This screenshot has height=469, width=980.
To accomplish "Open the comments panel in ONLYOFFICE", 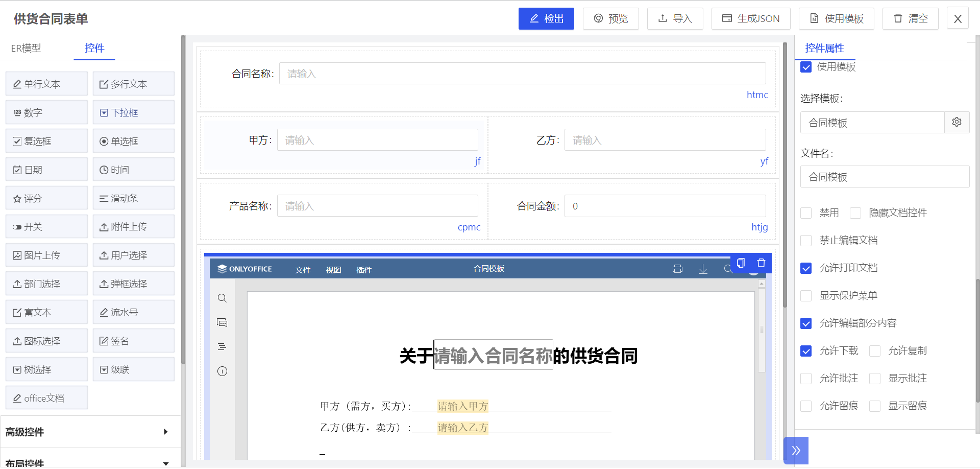I will (x=222, y=322).
